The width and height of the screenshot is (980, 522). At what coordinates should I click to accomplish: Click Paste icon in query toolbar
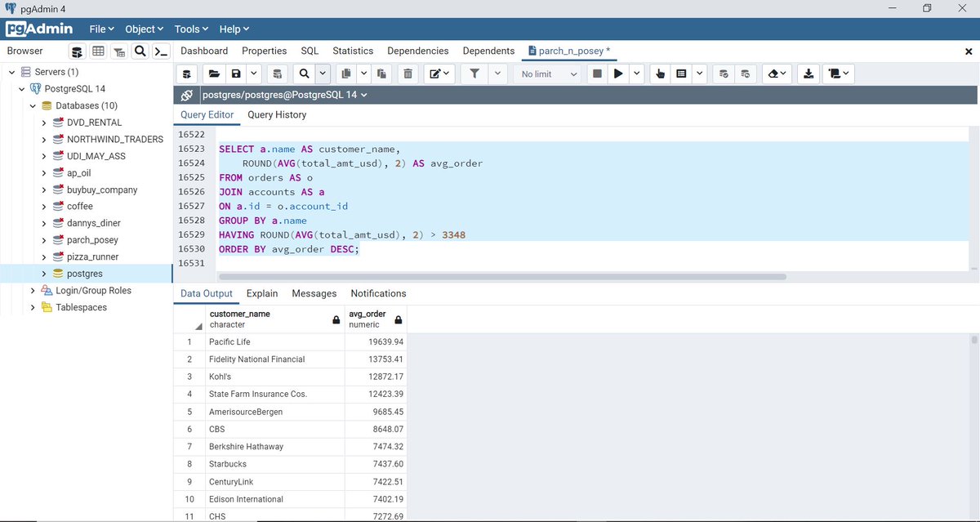pos(381,74)
